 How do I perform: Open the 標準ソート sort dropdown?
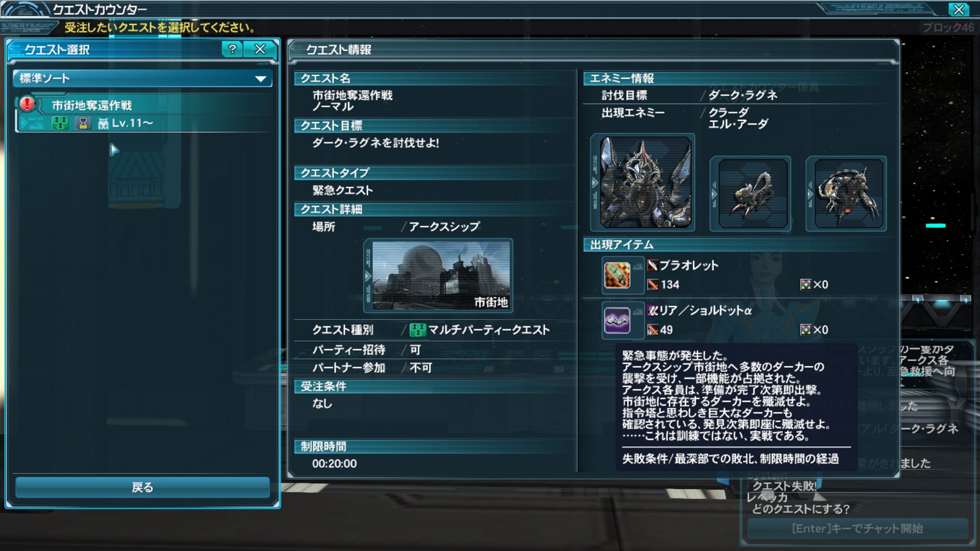pyautogui.click(x=142, y=79)
